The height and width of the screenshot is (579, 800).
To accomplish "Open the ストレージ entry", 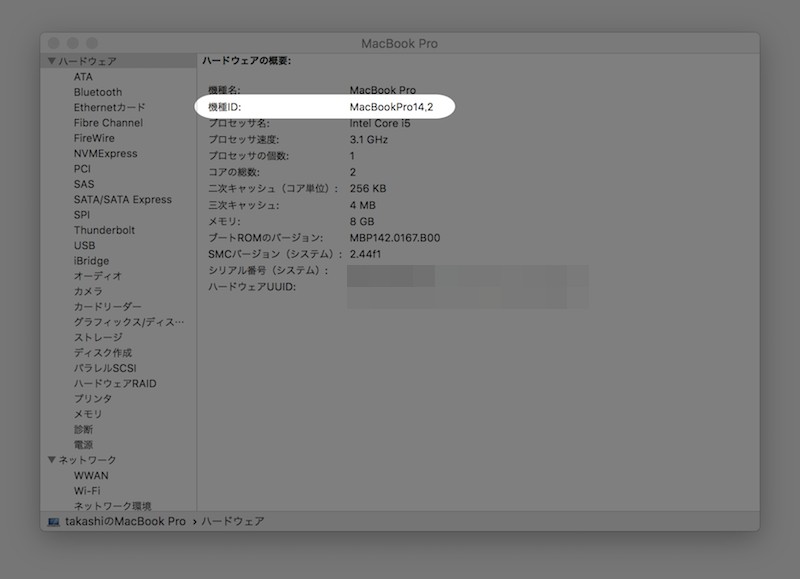I will (98, 337).
